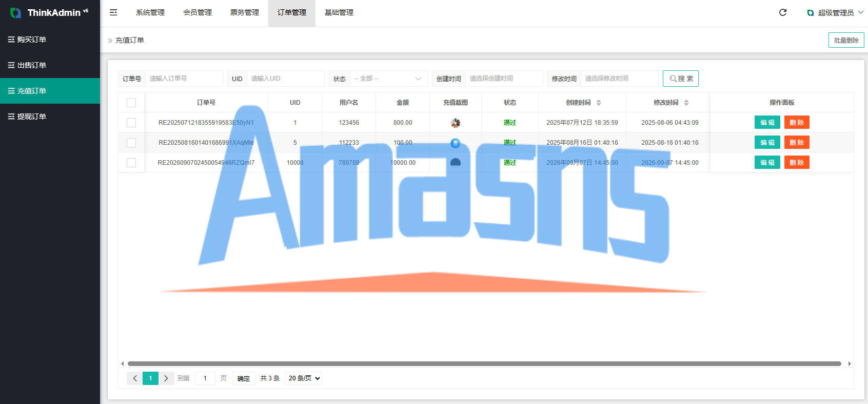Edit the order of user 112233
Image resolution: width=868 pixels, height=404 pixels.
(767, 143)
